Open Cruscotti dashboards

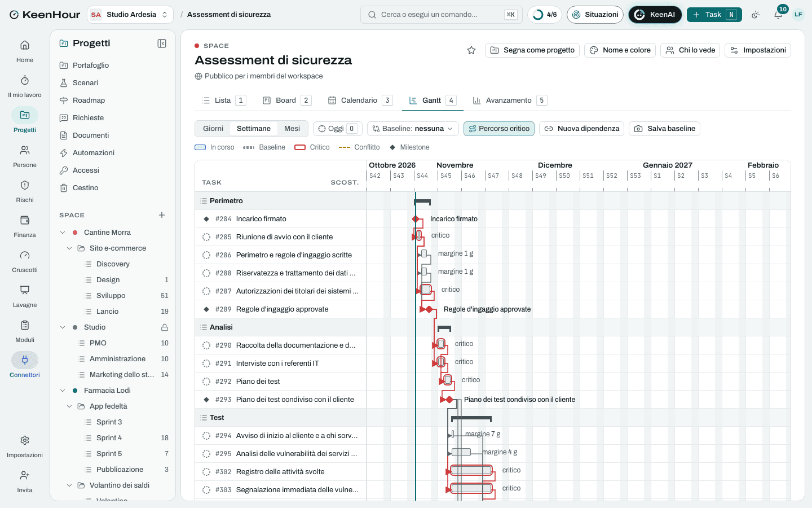click(25, 261)
